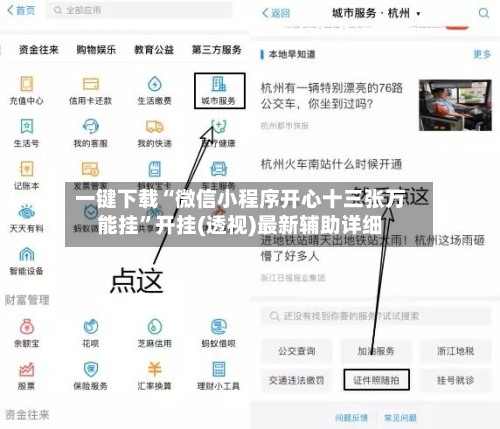The height and width of the screenshot is (429, 500).
Task: Tap the search magnifier in 城市服务 header
Action: [484, 13]
